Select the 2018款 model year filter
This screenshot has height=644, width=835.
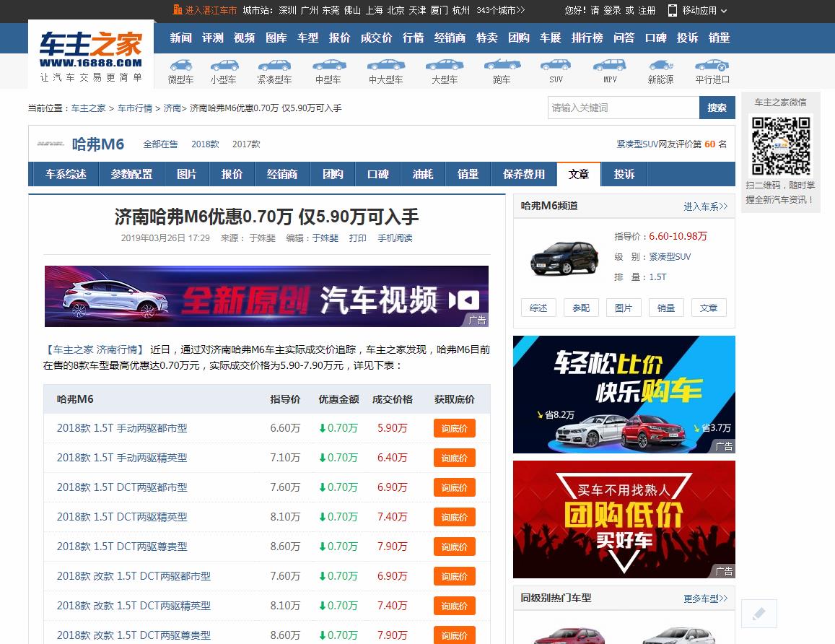click(x=205, y=144)
